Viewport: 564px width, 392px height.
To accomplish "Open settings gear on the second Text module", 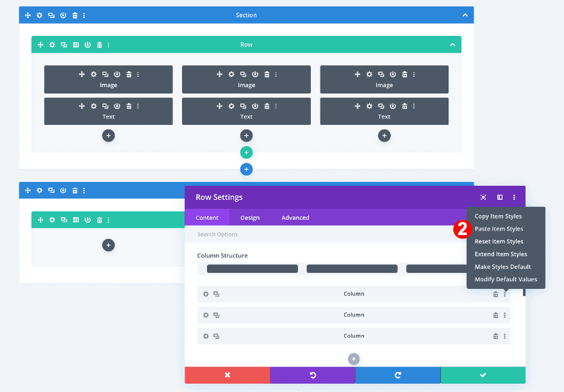I will [x=231, y=106].
